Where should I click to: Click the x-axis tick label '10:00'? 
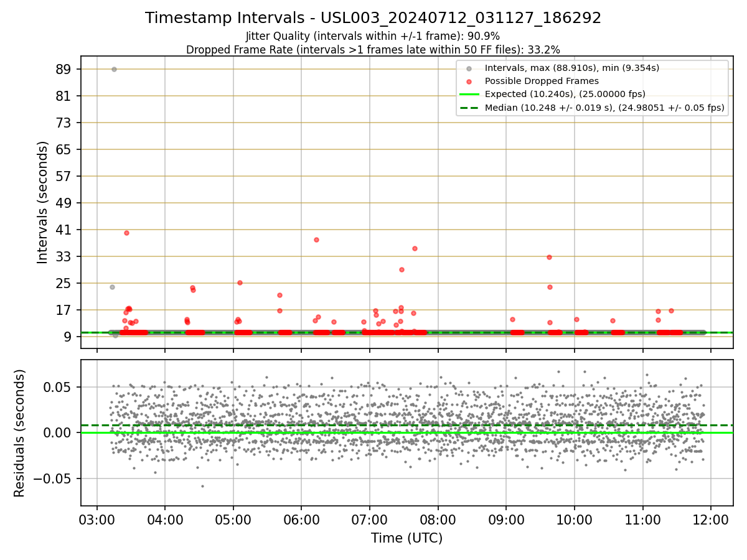tap(575, 520)
